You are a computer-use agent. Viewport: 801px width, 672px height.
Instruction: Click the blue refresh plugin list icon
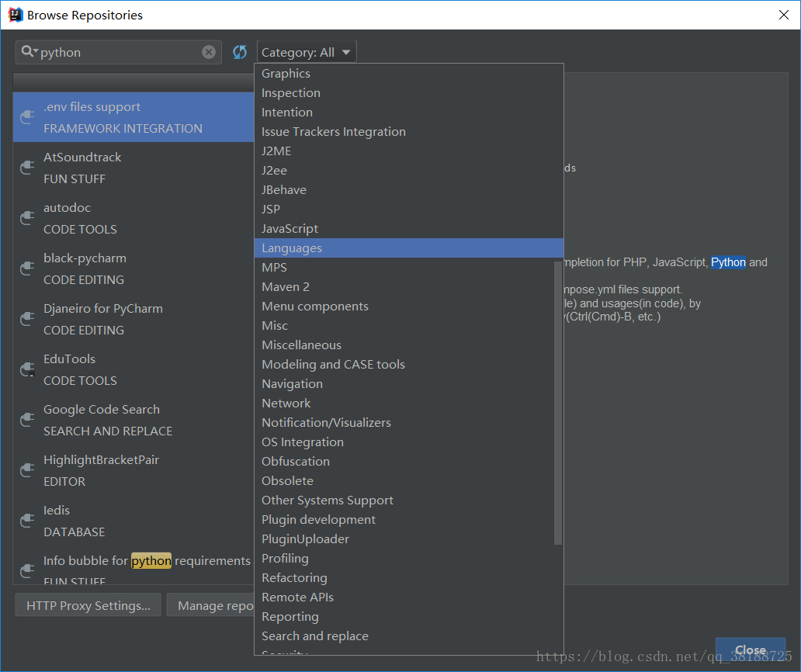(240, 52)
